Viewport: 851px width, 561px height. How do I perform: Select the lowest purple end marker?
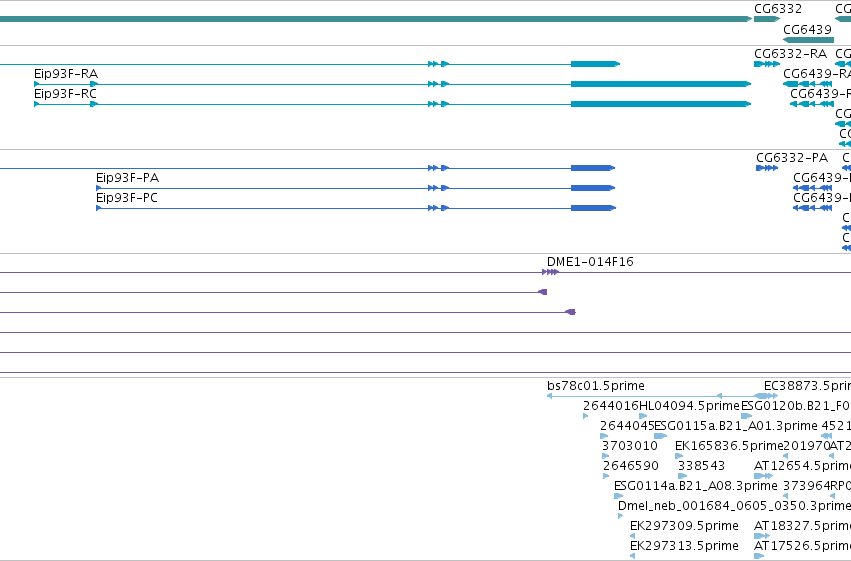pos(570,313)
